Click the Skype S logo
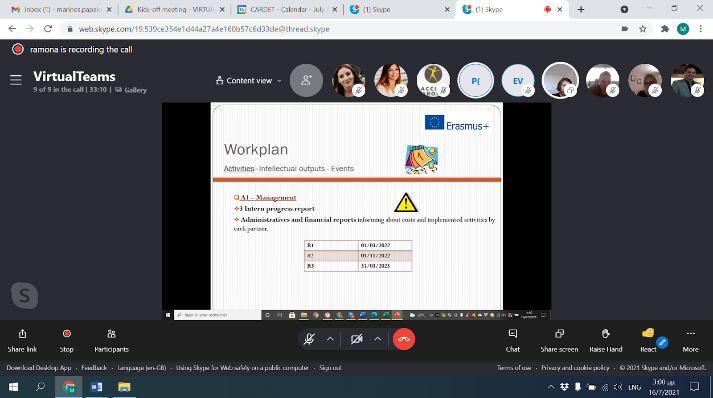 click(25, 296)
